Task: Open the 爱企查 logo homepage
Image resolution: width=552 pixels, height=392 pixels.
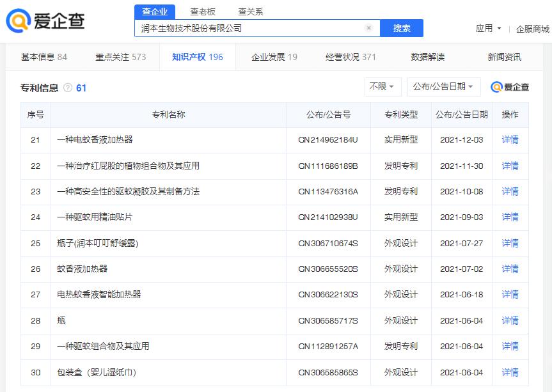Action: [45, 20]
